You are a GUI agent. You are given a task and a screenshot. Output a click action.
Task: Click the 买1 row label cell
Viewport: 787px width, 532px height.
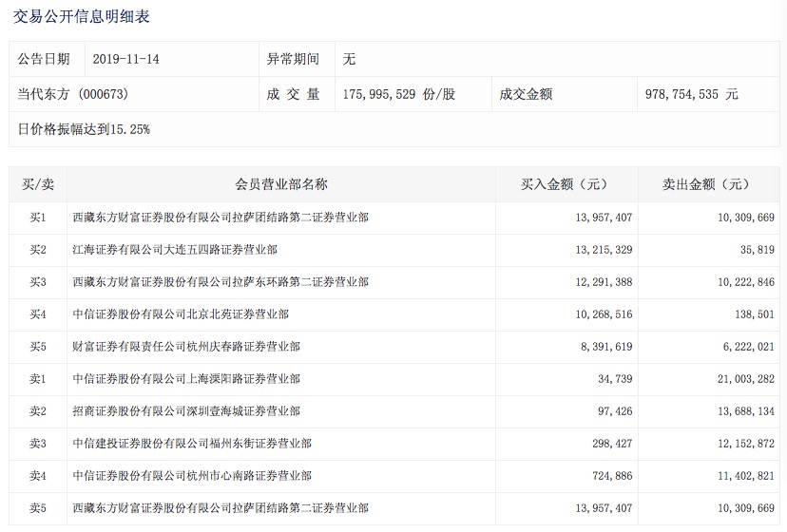click(x=38, y=218)
